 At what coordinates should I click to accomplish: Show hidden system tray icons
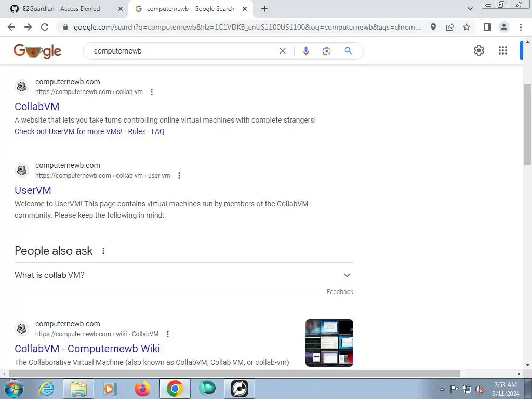[x=442, y=389]
